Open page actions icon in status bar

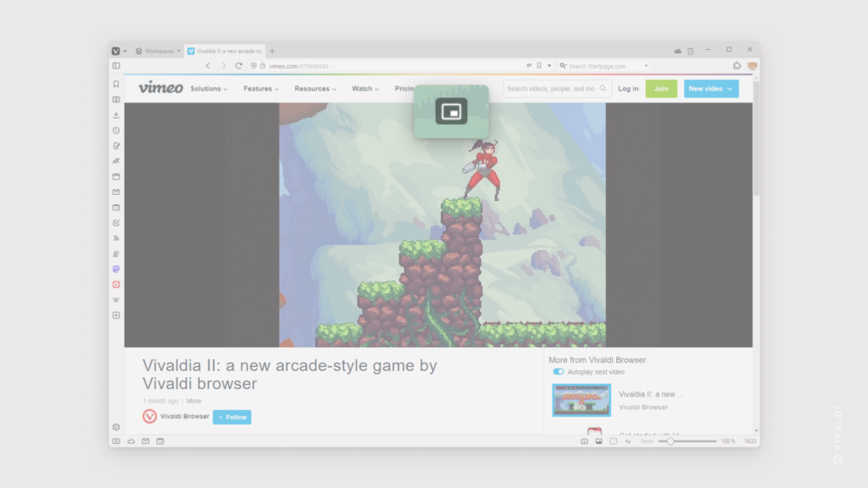point(628,441)
